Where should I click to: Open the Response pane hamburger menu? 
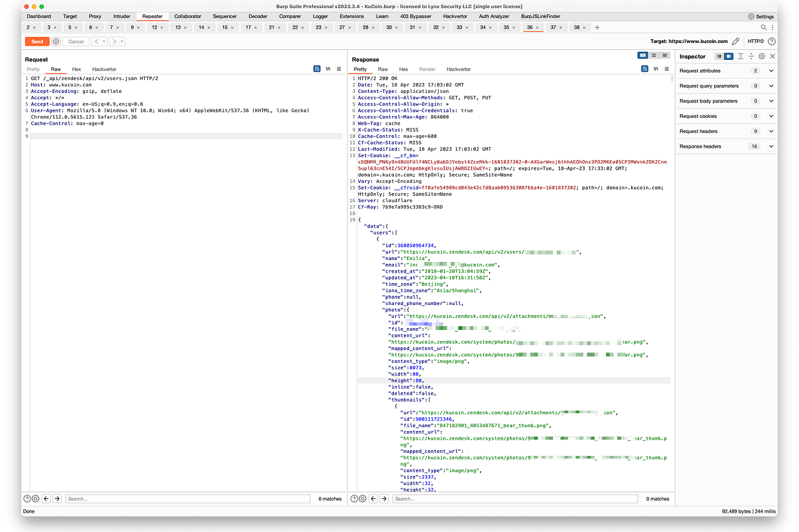(666, 69)
